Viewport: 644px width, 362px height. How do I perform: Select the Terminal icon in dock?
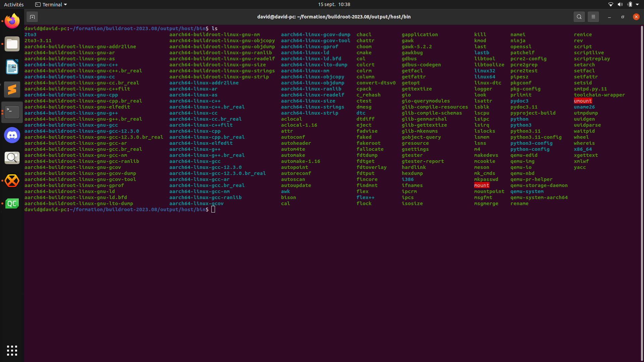(x=12, y=112)
